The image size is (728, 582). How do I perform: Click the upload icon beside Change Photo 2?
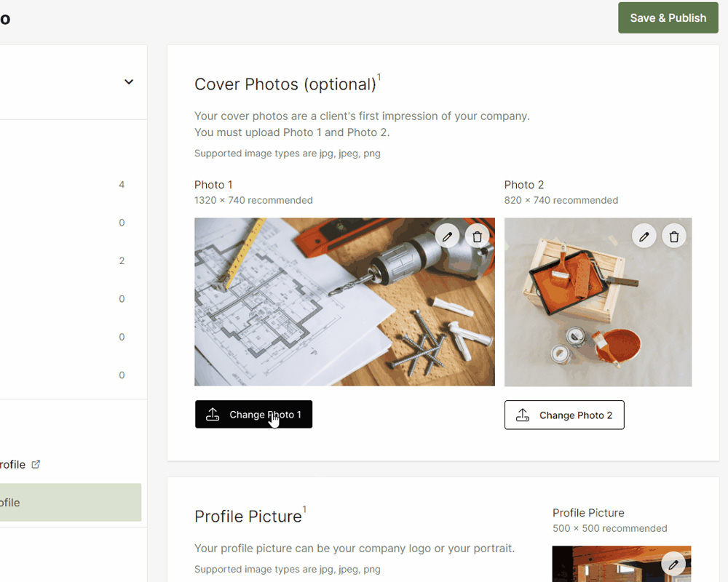[523, 415]
